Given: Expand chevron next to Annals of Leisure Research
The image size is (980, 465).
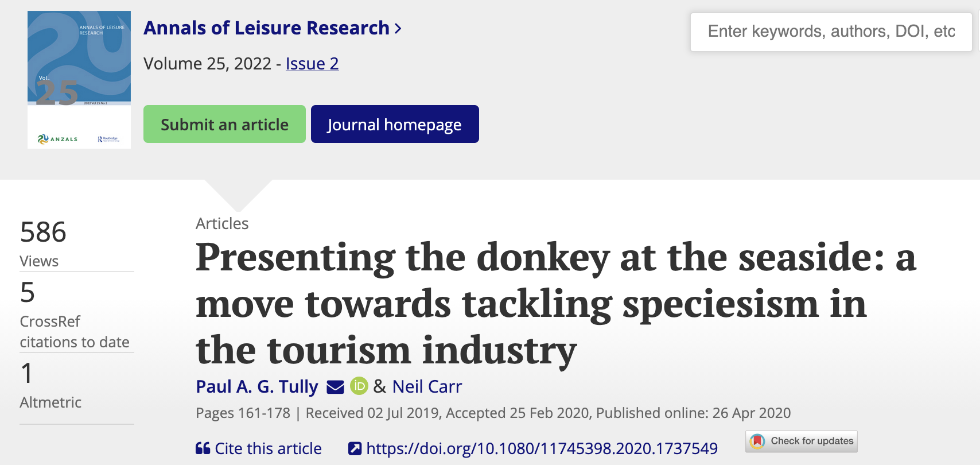Looking at the screenshot, I should coord(398,28).
